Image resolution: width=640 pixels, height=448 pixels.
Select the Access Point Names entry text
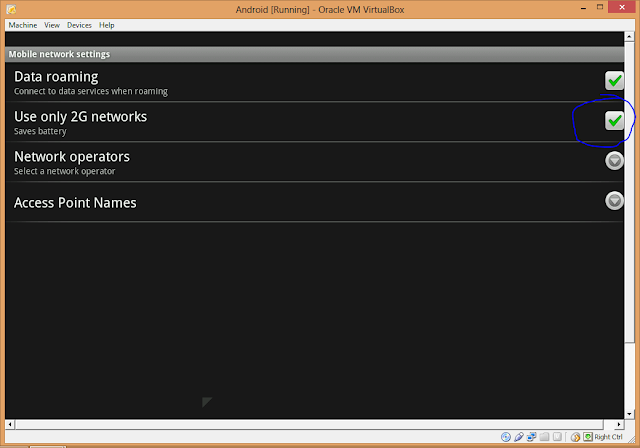click(x=75, y=203)
